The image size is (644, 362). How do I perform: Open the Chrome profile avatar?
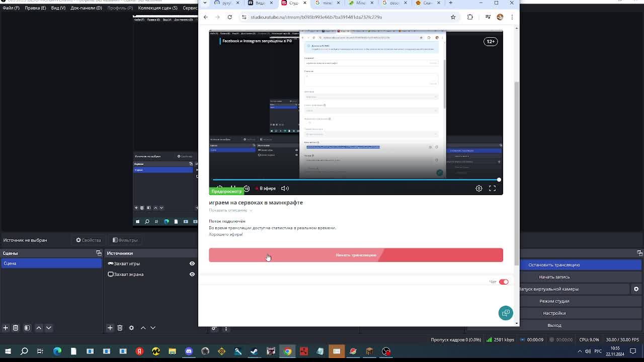click(x=500, y=17)
